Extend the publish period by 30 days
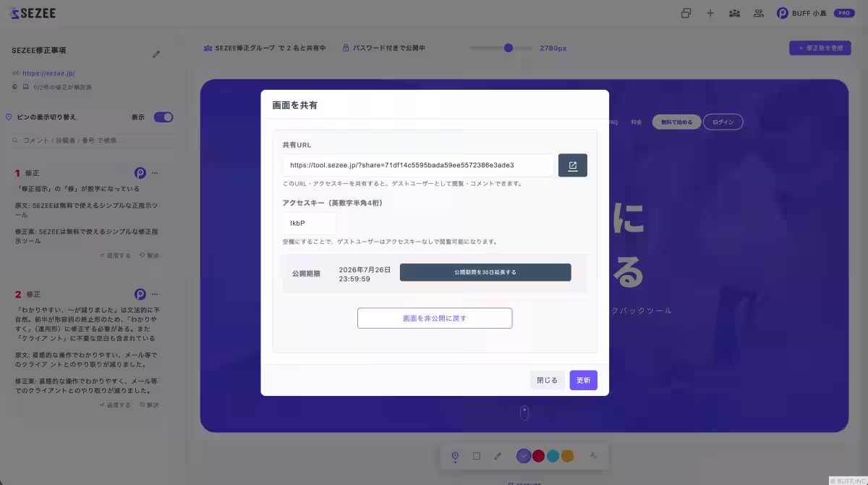 [x=485, y=272]
